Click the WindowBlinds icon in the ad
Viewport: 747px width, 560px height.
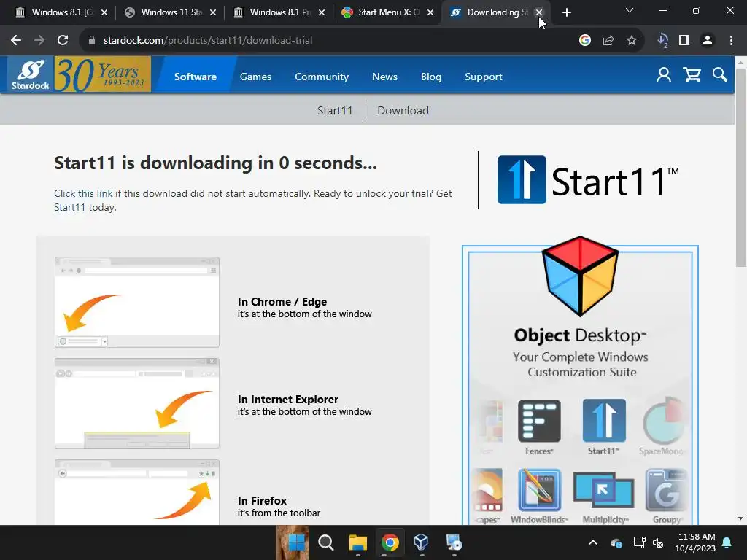(539, 489)
